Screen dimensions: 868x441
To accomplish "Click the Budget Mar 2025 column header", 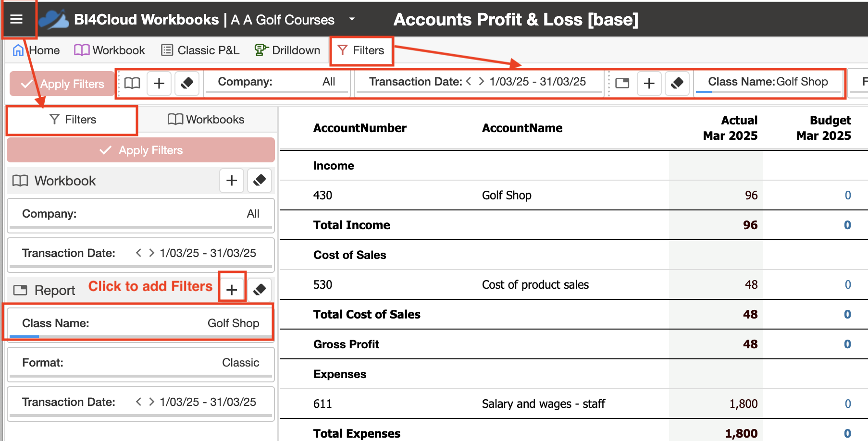I will [824, 128].
